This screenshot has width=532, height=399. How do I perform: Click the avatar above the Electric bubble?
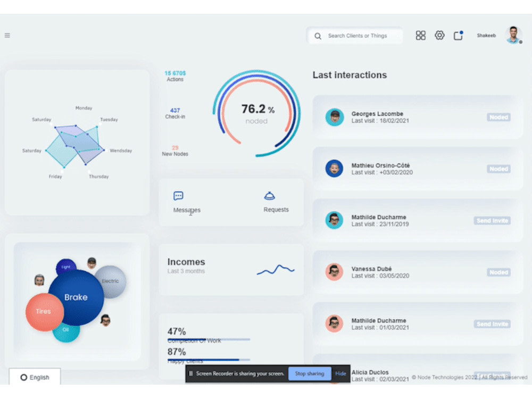(x=92, y=263)
